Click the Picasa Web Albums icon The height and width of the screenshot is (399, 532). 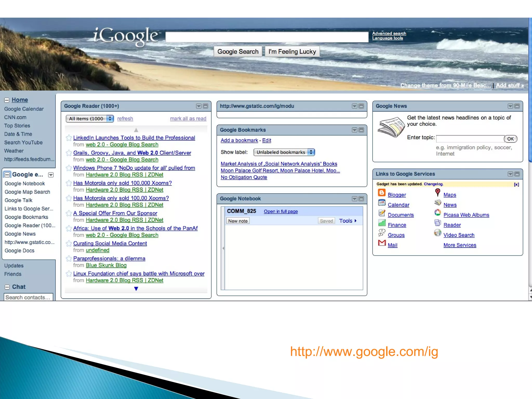(x=438, y=213)
